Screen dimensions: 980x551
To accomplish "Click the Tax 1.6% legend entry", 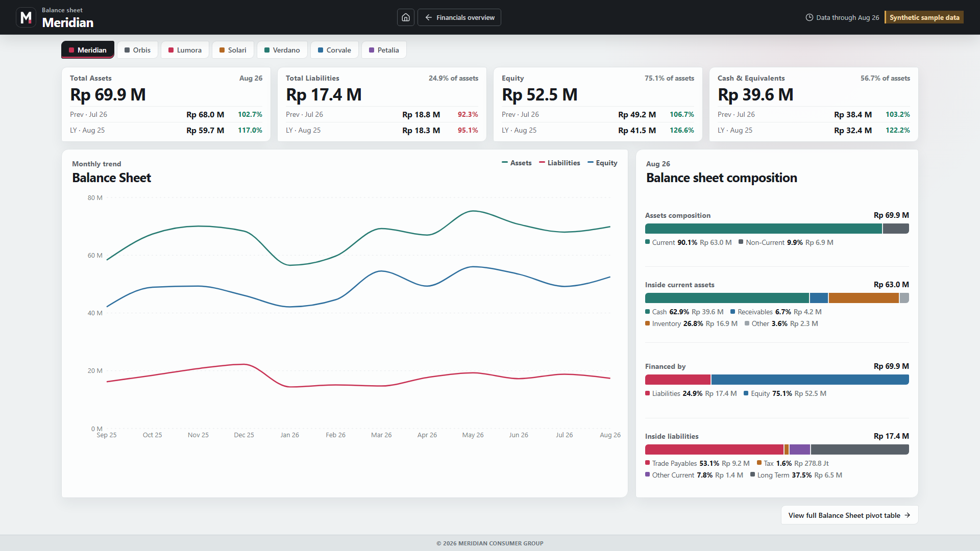I will [793, 463].
